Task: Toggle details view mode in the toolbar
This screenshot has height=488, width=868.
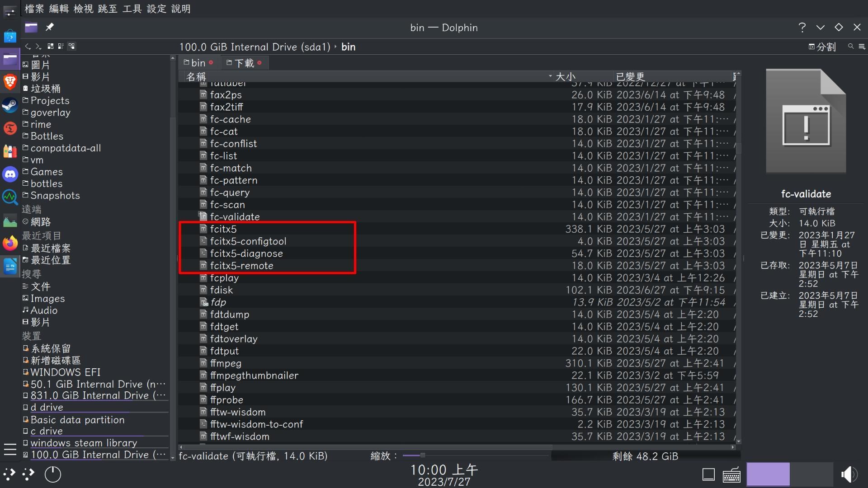Action: click(x=72, y=46)
